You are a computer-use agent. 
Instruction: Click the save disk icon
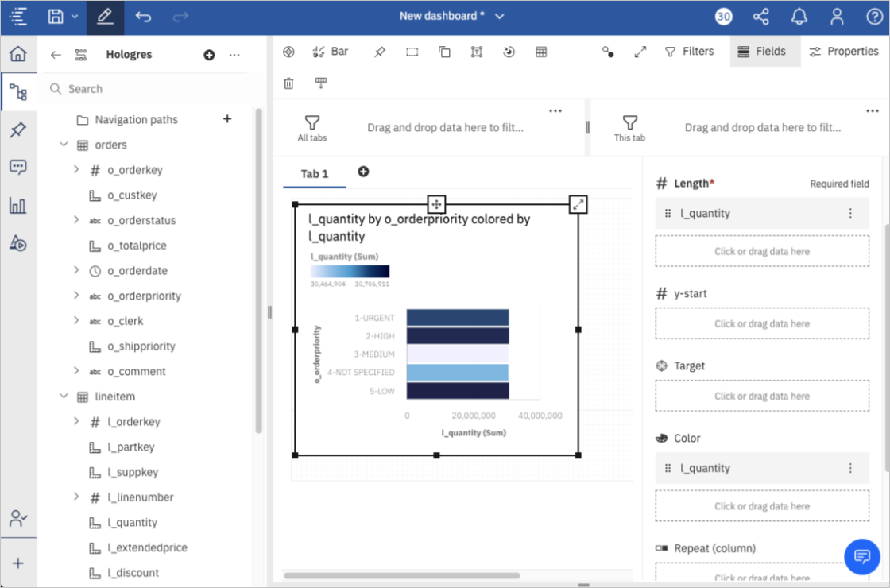pyautogui.click(x=56, y=17)
